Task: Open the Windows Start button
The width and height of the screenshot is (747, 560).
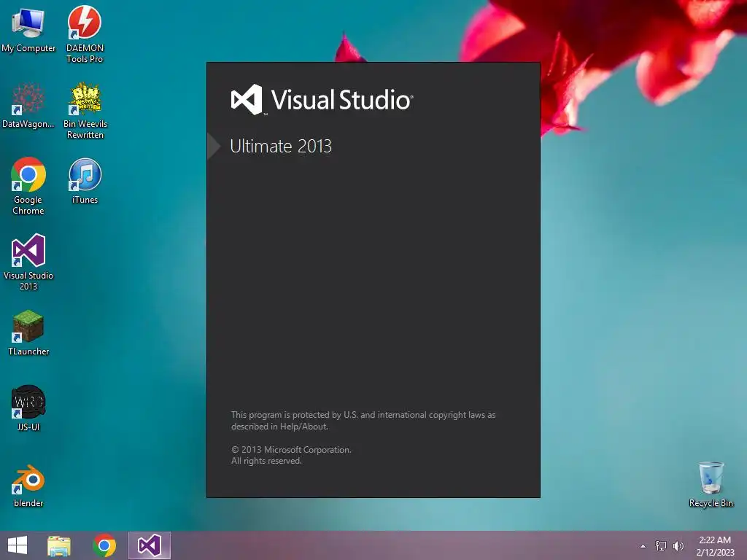Action: pos(18,545)
